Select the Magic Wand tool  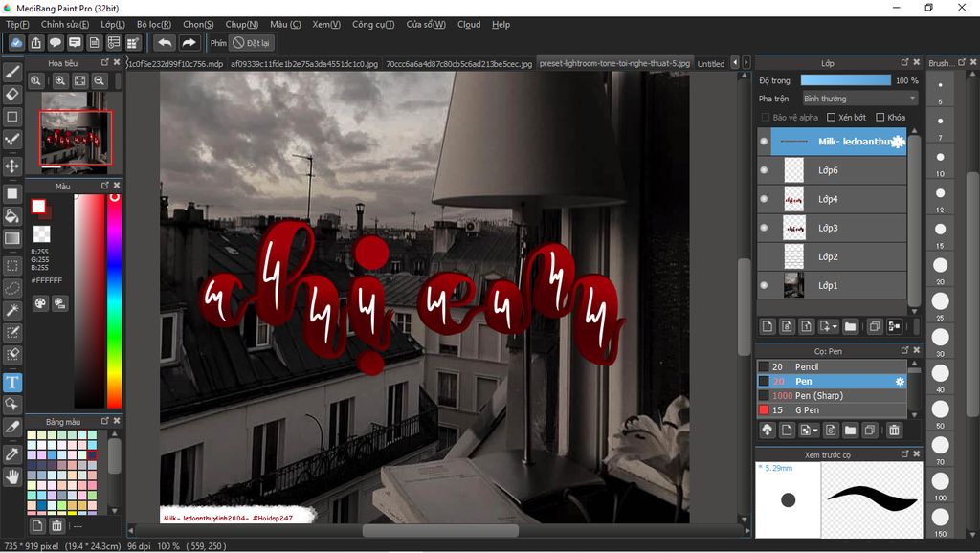(x=11, y=310)
